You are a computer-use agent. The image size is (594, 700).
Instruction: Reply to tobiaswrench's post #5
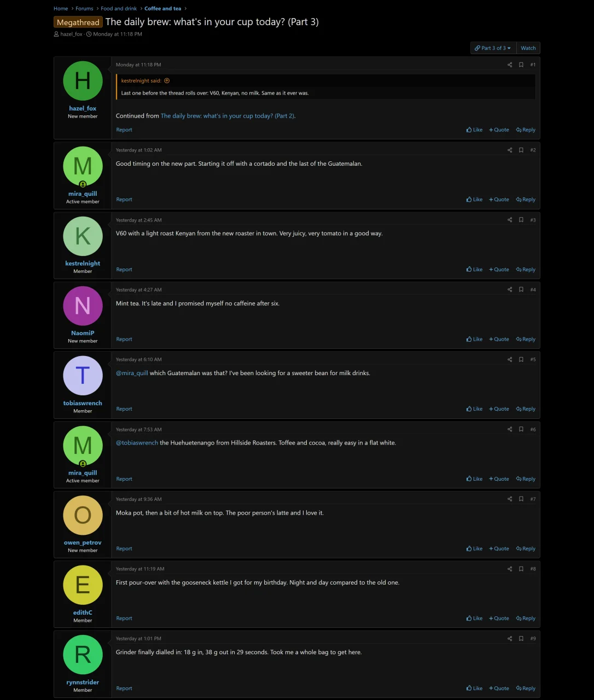[x=526, y=409]
